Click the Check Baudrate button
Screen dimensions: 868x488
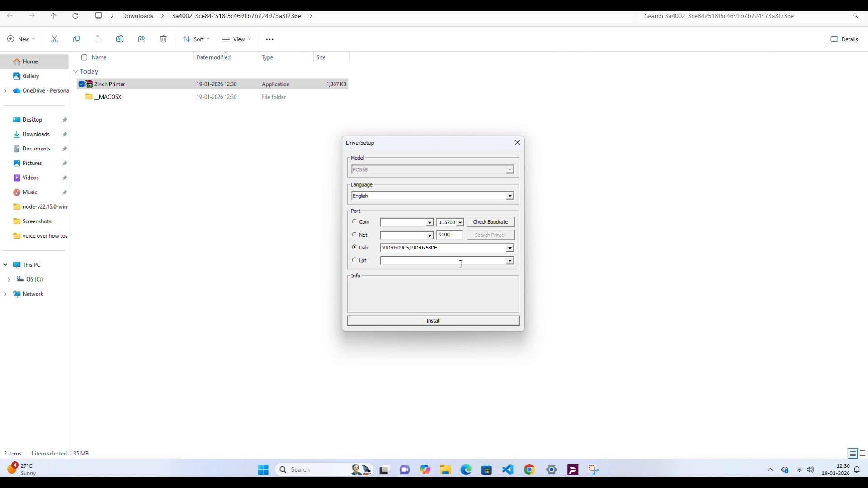coord(490,222)
